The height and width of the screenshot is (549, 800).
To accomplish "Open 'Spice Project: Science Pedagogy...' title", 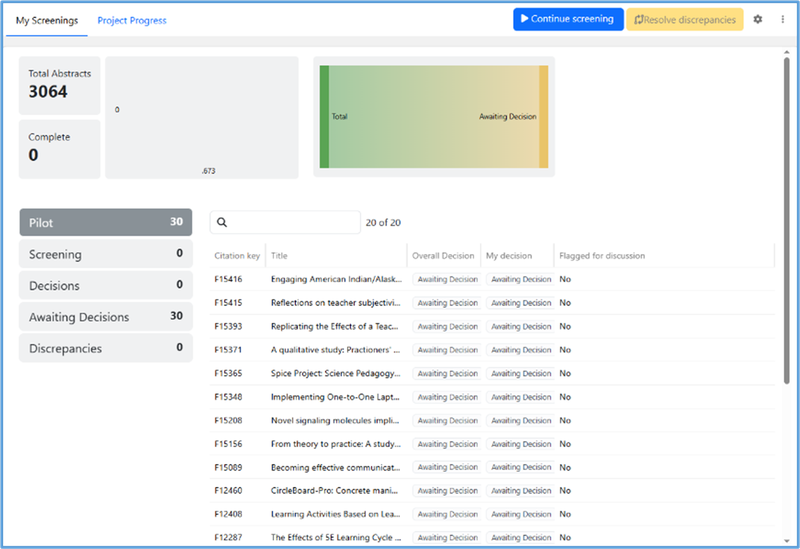I will (336, 373).
